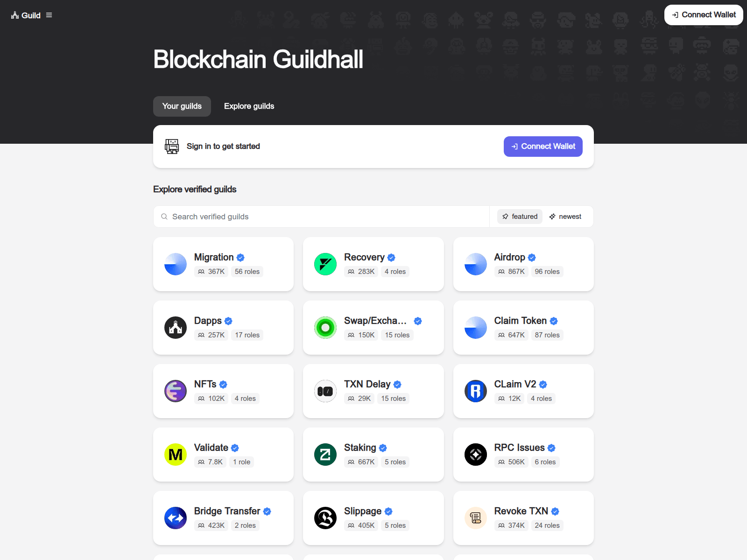Click the Guild logo in header
The height and width of the screenshot is (560, 747).
(26, 15)
